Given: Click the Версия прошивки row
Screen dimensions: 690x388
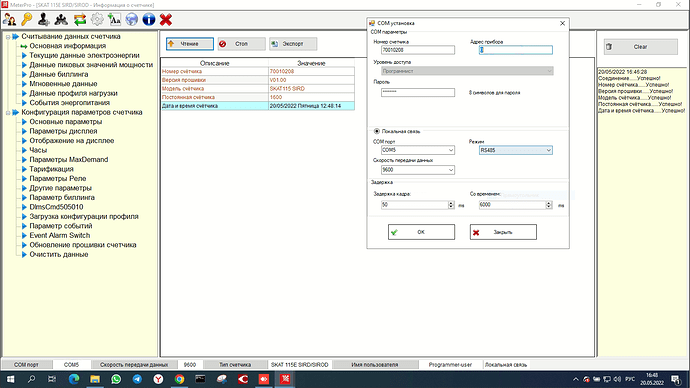Looking at the screenshot, I should tap(258, 80).
